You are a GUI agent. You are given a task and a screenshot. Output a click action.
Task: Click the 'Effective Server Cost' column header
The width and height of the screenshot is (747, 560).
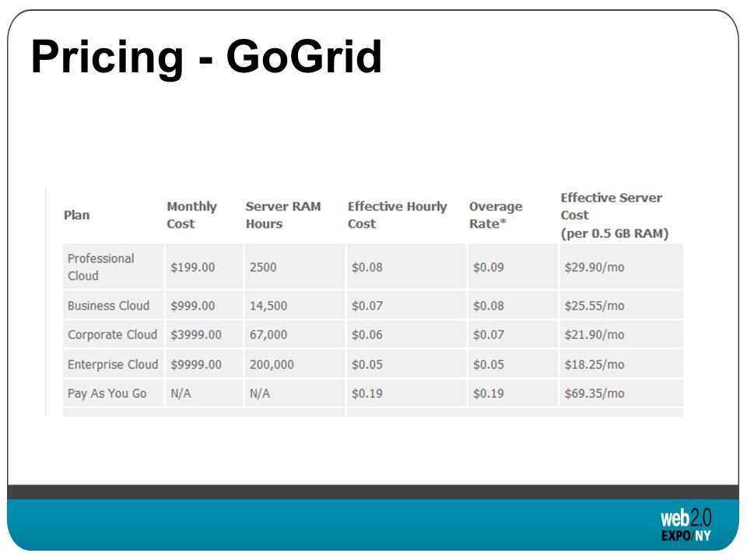click(x=615, y=215)
